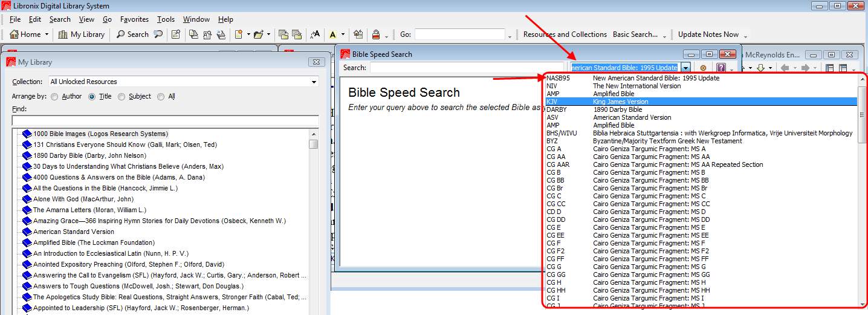Open My Library from the toolbar
Viewport: 868px width, 315px height.
pyautogui.click(x=82, y=34)
